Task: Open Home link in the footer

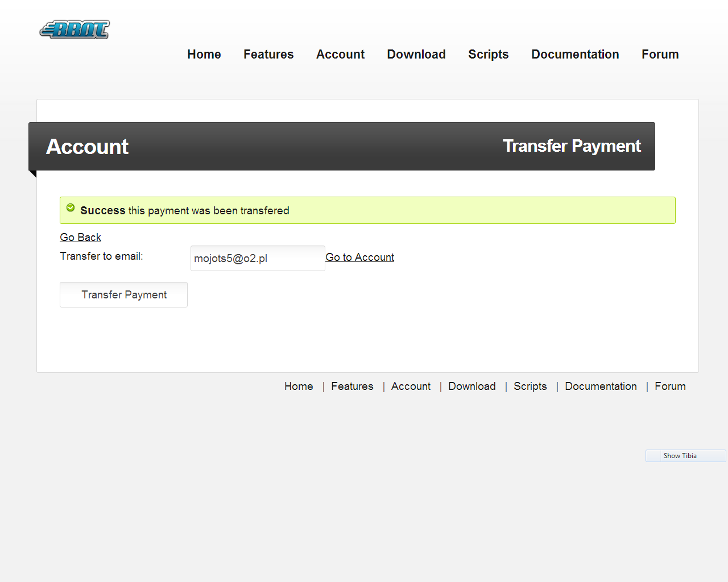Action: point(299,386)
